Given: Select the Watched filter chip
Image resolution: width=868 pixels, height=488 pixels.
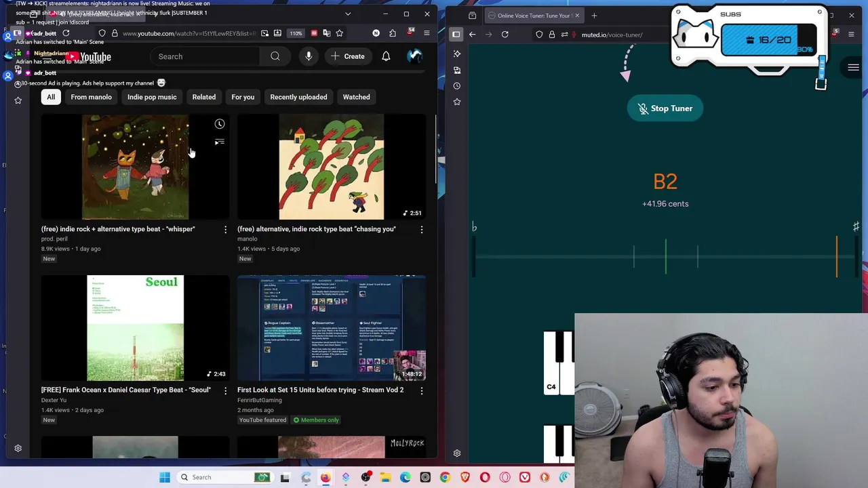Looking at the screenshot, I should point(356,97).
